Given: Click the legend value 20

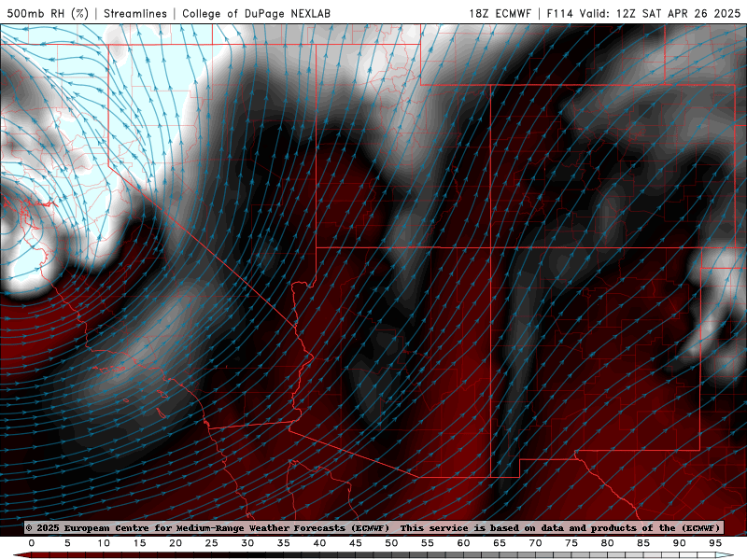Looking at the screenshot, I should (176, 543).
